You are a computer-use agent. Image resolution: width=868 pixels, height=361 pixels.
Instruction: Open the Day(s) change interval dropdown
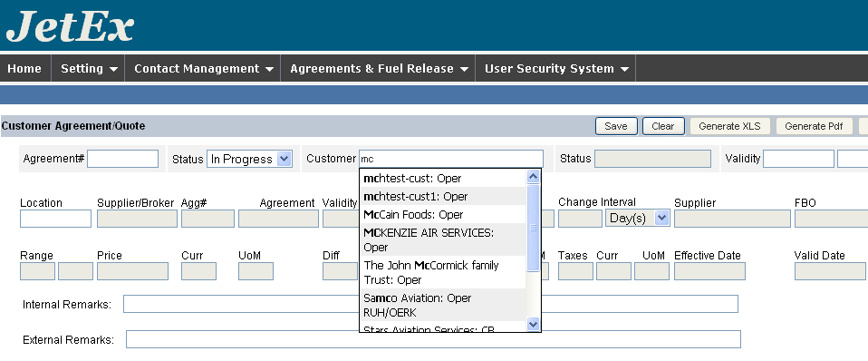(x=638, y=218)
